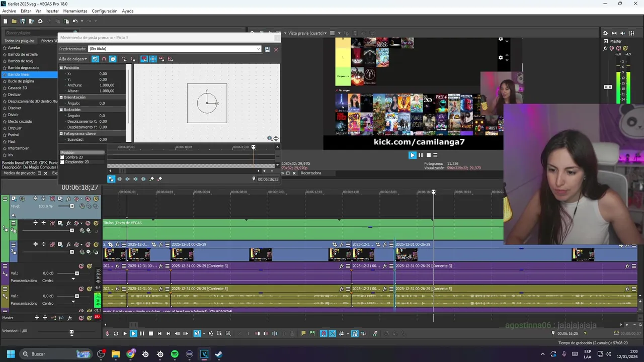Mute track 4 audio
Image resolution: width=644 pixels, height=362 pixels.
pyautogui.click(x=81, y=266)
